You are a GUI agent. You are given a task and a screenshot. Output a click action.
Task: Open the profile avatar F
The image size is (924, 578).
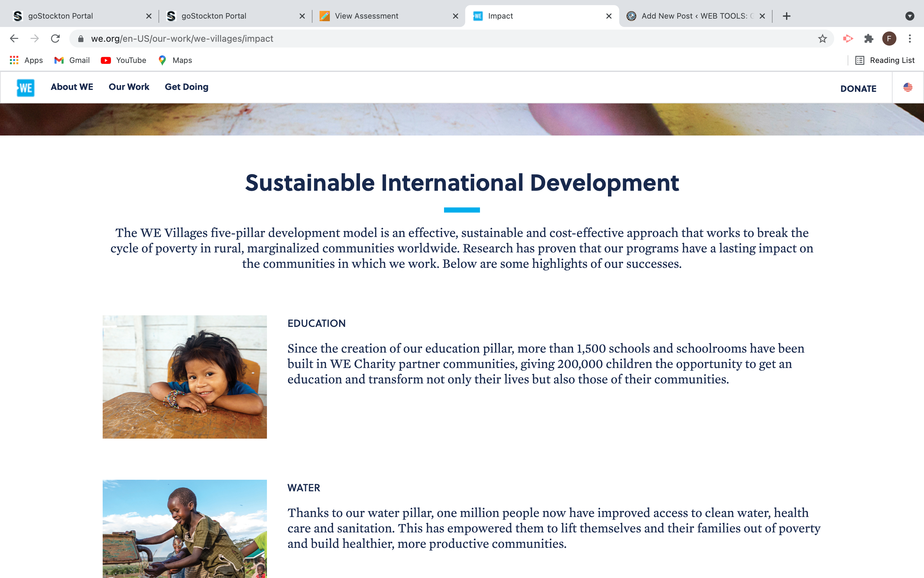click(x=889, y=39)
